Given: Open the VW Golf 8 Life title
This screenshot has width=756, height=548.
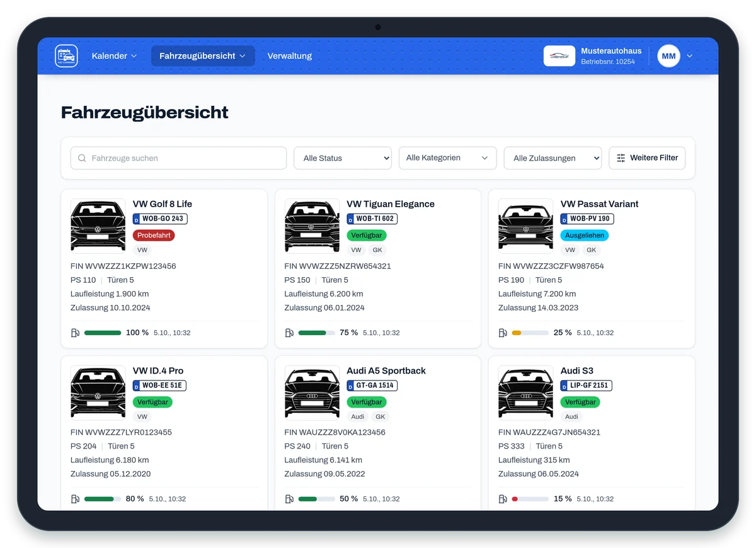Looking at the screenshot, I should (163, 204).
